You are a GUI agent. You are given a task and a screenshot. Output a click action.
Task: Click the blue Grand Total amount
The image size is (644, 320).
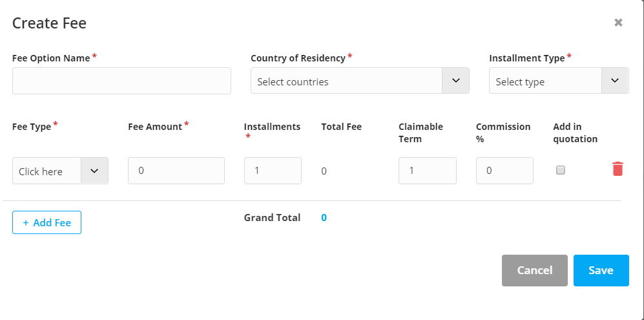coord(324,218)
